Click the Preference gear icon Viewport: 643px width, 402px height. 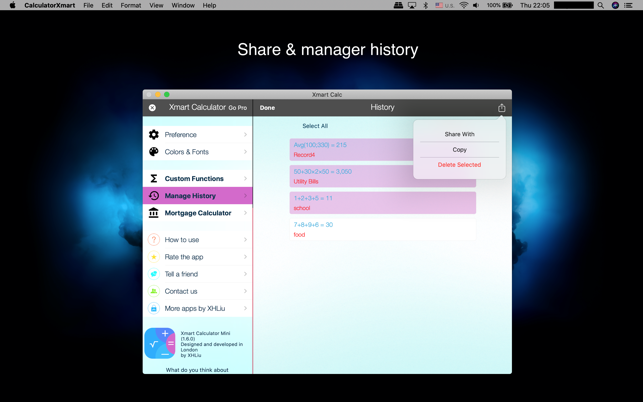[x=154, y=135]
